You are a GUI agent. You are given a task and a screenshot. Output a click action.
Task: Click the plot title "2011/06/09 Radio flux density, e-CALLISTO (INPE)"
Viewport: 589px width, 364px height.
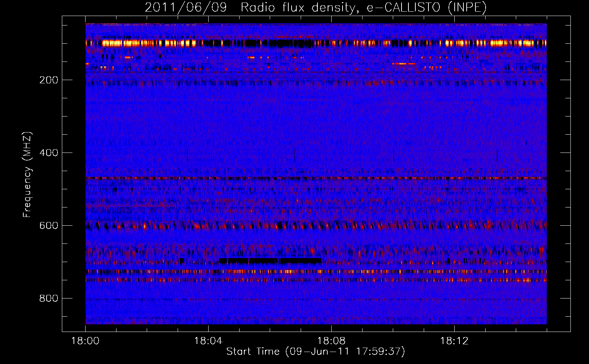[x=316, y=7]
